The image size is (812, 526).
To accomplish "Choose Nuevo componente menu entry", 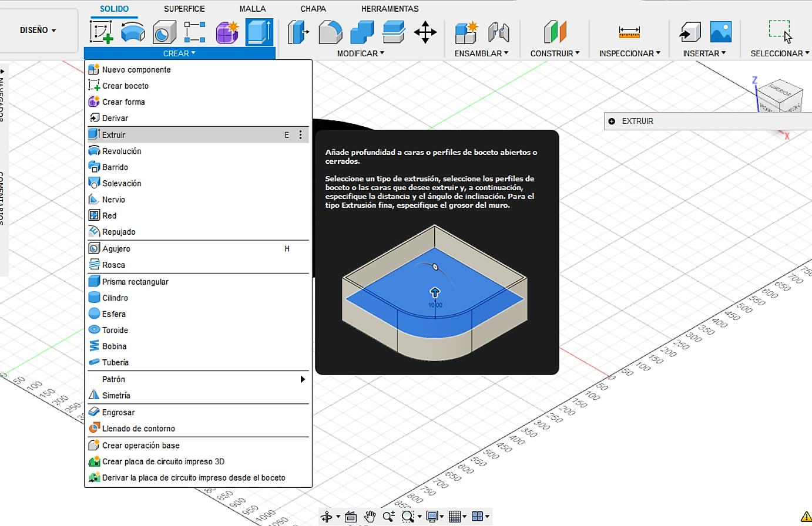I will [x=198, y=69].
